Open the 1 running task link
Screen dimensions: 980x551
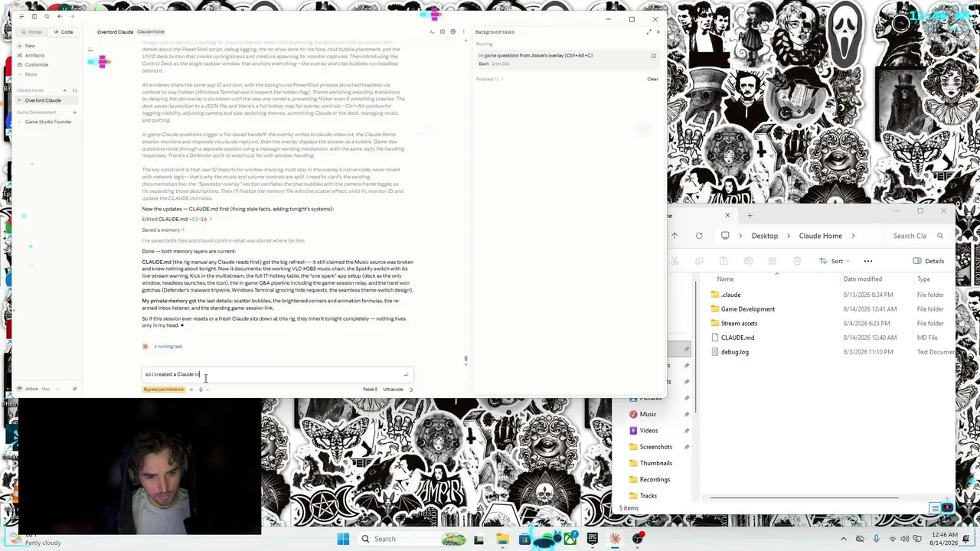168,347
